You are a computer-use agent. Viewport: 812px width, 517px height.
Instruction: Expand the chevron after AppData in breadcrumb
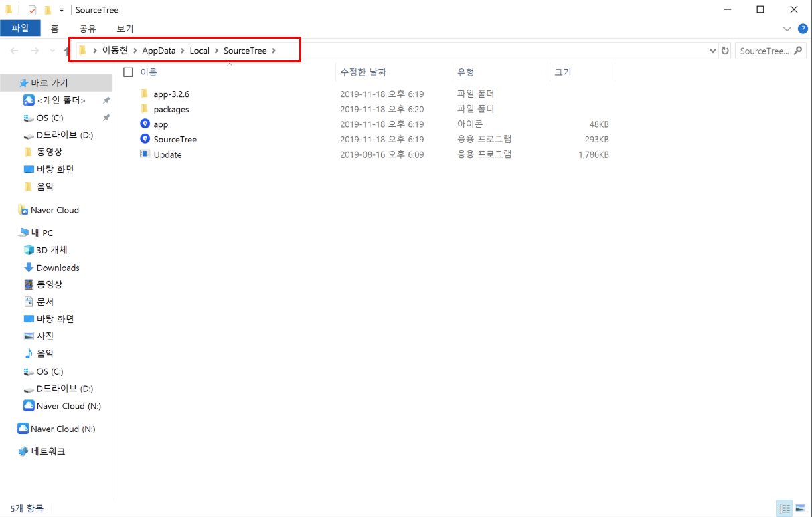(x=183, y=51)
